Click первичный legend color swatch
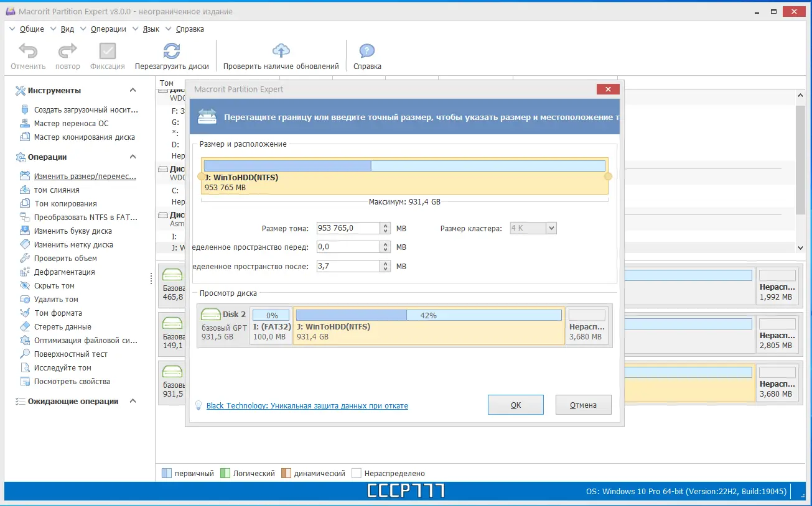This screenshot has height=506, width=812. coord(166,474)
